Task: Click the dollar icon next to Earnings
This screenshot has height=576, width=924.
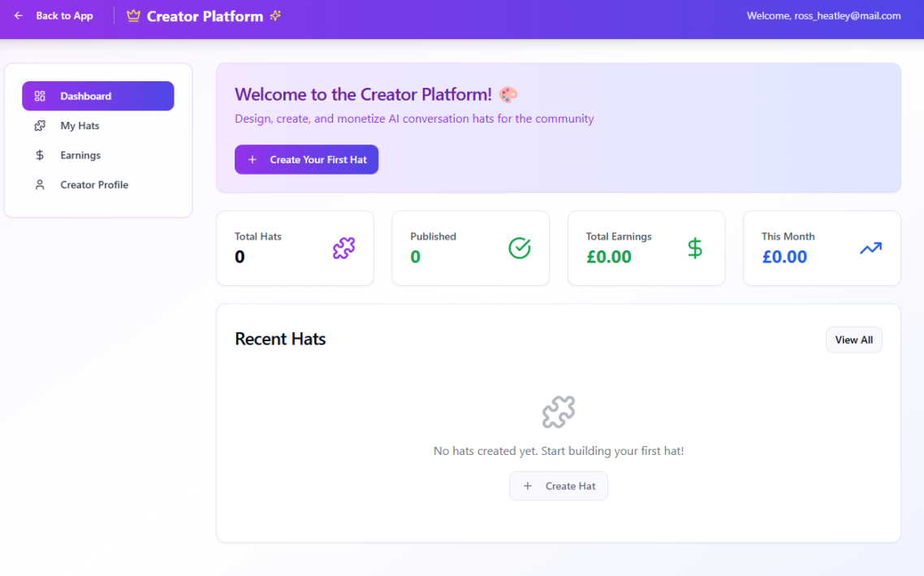Action: [x=40, y=155]
